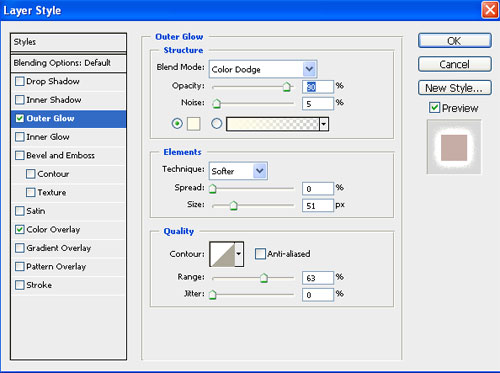Click the Contour curve thumbnail
This screenshot has width=500, height=373.
(x=222, y=254)
